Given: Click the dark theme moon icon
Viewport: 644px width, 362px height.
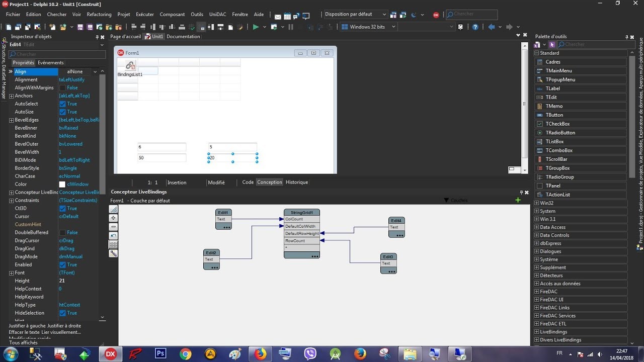Looking at the screenshot, I should tap(414, 15).
